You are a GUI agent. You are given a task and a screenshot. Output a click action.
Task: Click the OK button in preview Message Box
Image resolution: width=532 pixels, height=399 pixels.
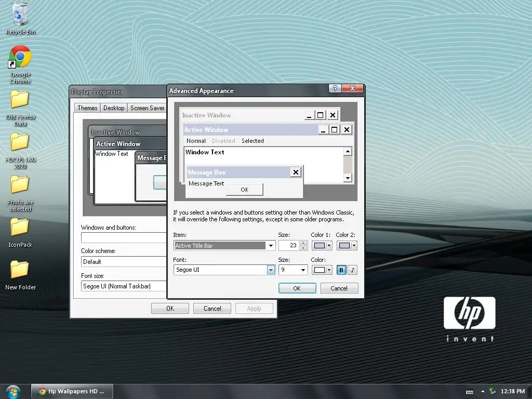244,190
